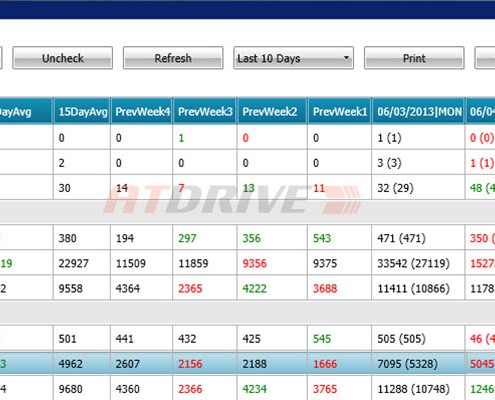Select the 22927 cell in 15DayAvg
The height and width of the screenshot is (400, 495).
click(82, 263)
